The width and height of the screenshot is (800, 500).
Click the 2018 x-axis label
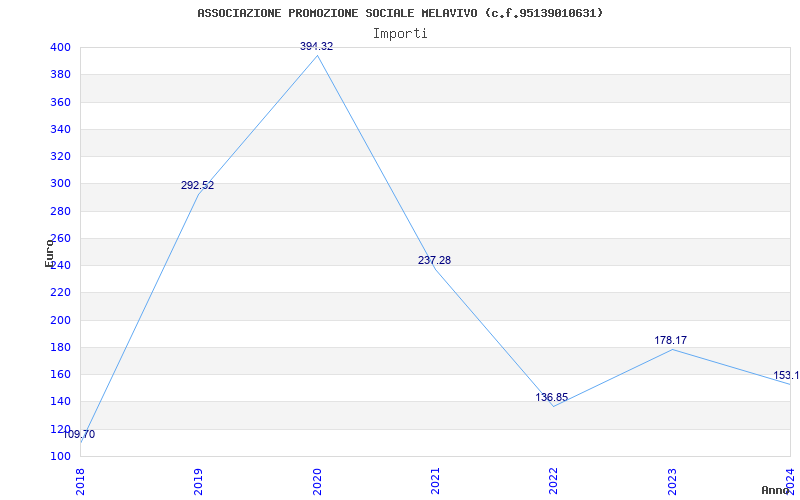(80, 481)
